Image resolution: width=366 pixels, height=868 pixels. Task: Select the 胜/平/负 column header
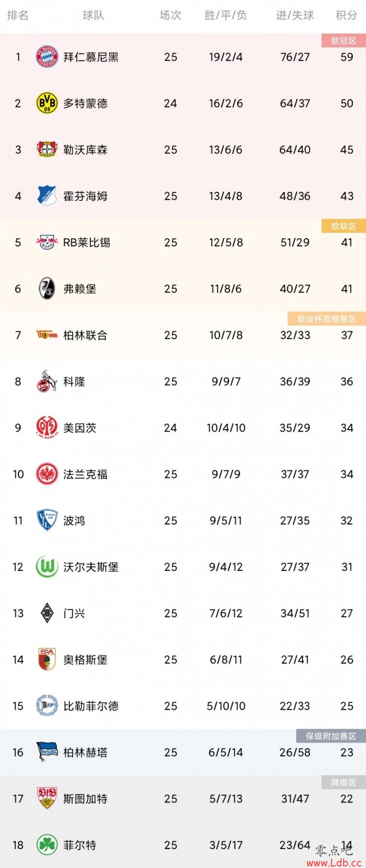225,16
